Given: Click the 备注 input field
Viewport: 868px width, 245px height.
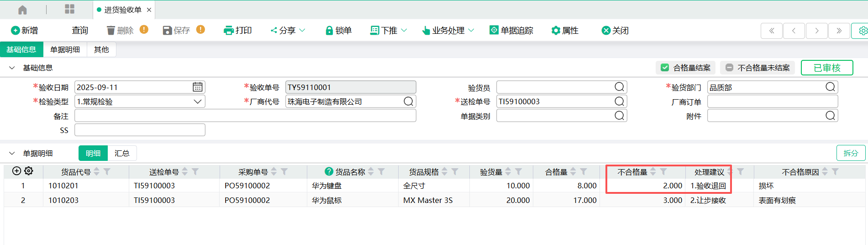Looking at the screenshot, I should tap(245, 116).
